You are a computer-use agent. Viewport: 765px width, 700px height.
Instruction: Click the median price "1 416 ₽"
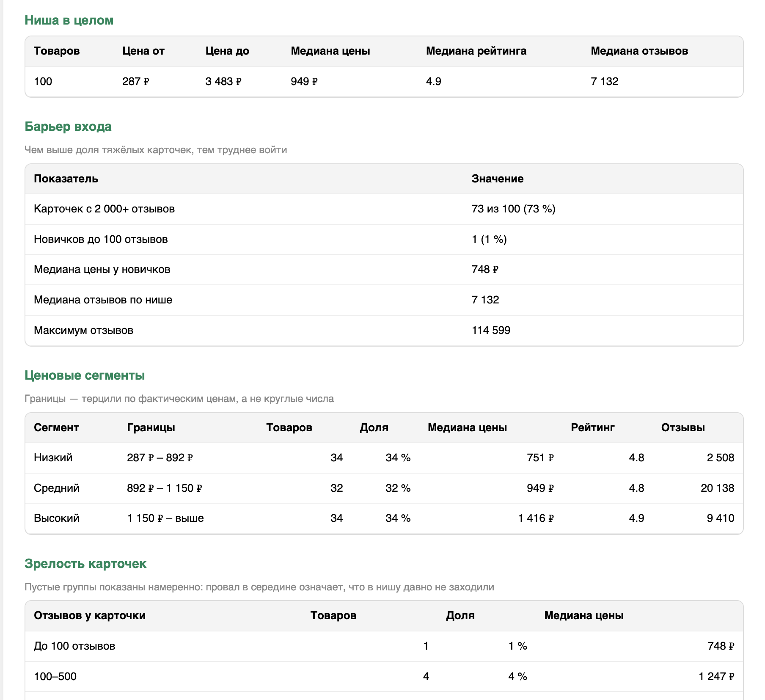point(536,518)
